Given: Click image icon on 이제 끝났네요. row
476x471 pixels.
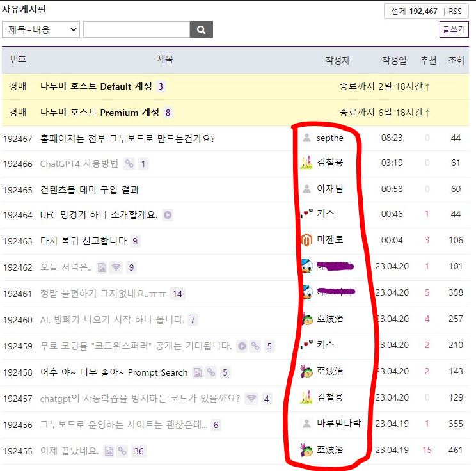Looking at the screenshot, I should coord(109,451).
